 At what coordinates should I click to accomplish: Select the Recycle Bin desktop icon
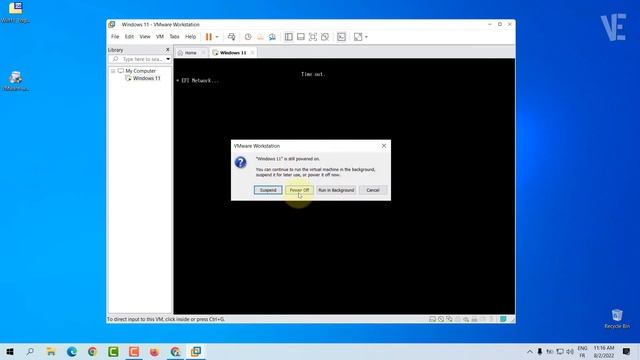pyautogui.click(x=617, y=318)
